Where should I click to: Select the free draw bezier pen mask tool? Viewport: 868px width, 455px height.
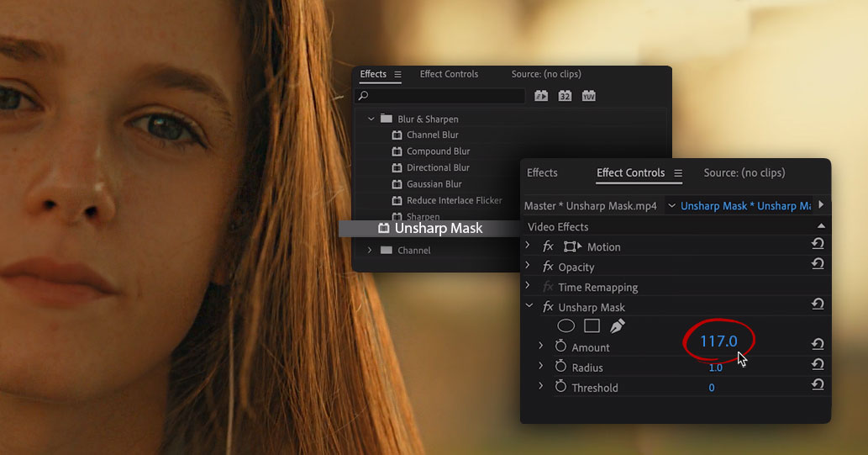click(617, 325)
